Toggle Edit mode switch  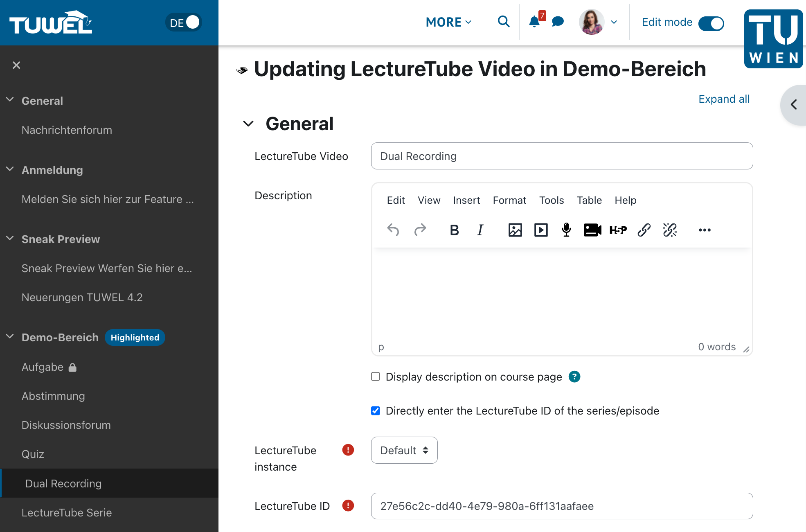coord(711,23)
